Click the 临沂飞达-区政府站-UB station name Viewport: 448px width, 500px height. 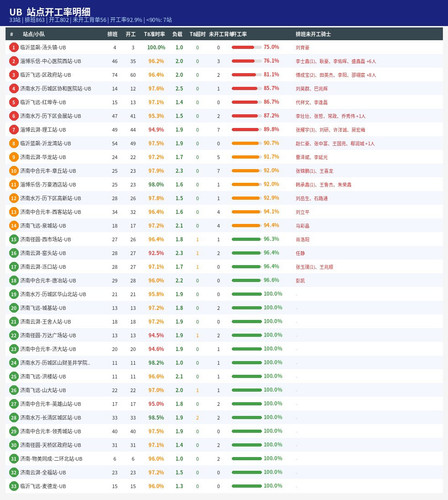[46, 75]
